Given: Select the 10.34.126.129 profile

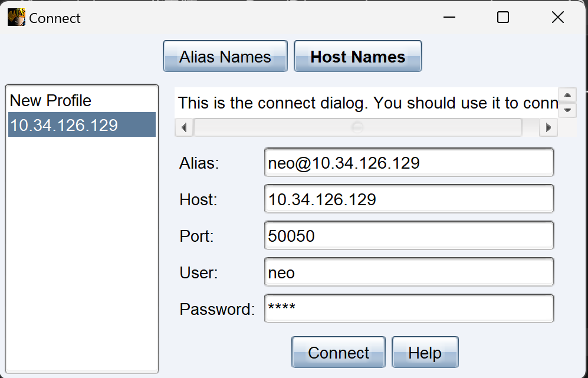Looking at the screenshot, I should (82, 124).
